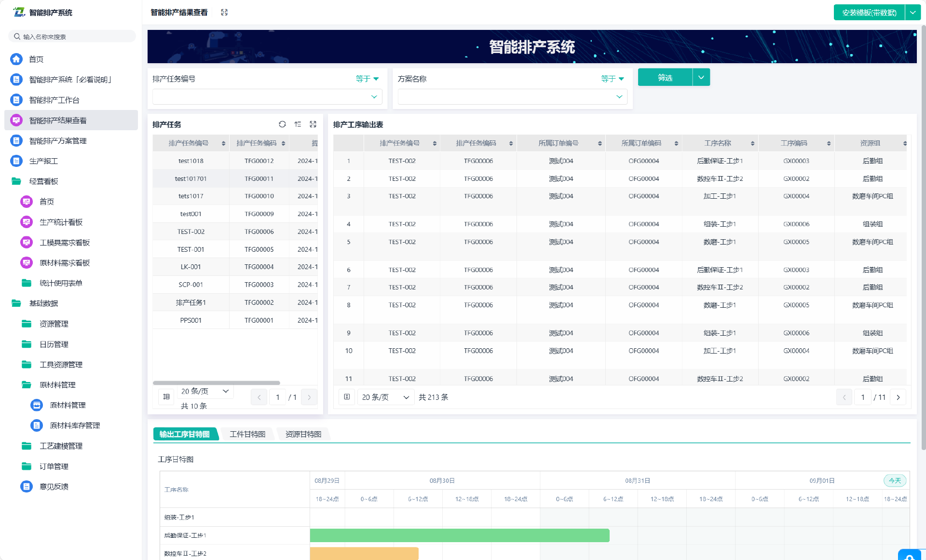Image resolution: width=926 pixels, height=560 pixels.
Task: Open the 首页 home icon in sidebar
Action: pos(16,59)
